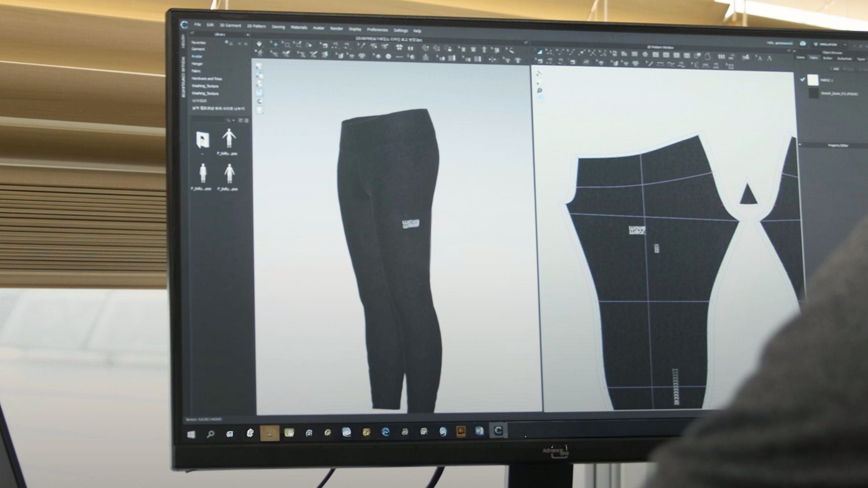Open the MODULAR CONFIGURATOR side tab

pyautogui.click(x=183, y=78)
